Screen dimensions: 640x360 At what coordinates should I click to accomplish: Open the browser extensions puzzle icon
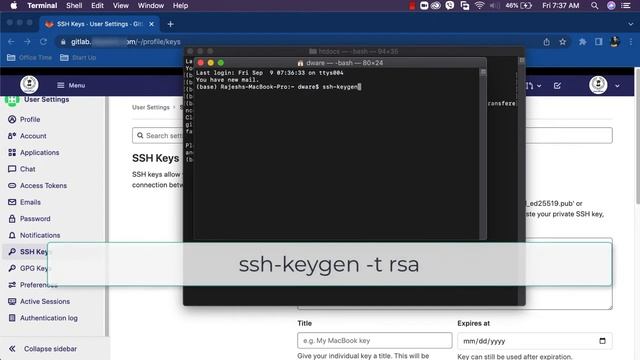point(582,42)
